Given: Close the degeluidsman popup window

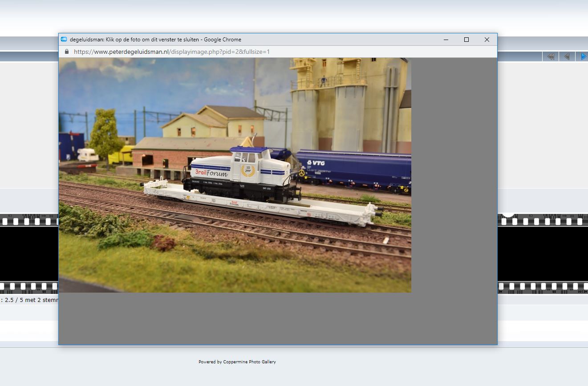Looking at the screenshot, I should pyautogui.click(x=487, y=40).
